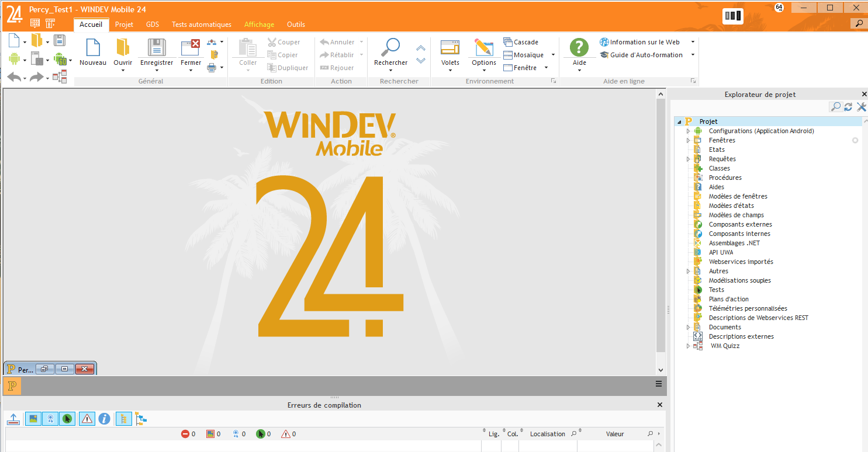Image resolution: width=868 pixels, height=452 pixels.
Task: Select Webservices importés in project tree
Action: click(x=741, y=262)
